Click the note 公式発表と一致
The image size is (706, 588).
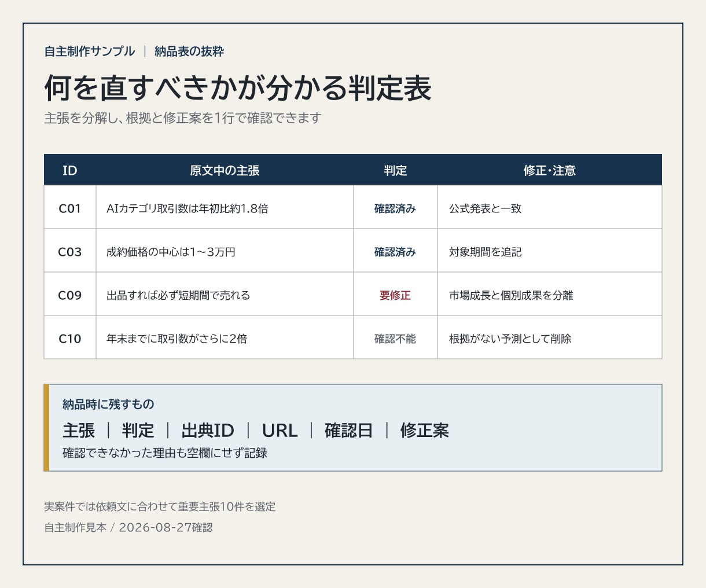486,208
